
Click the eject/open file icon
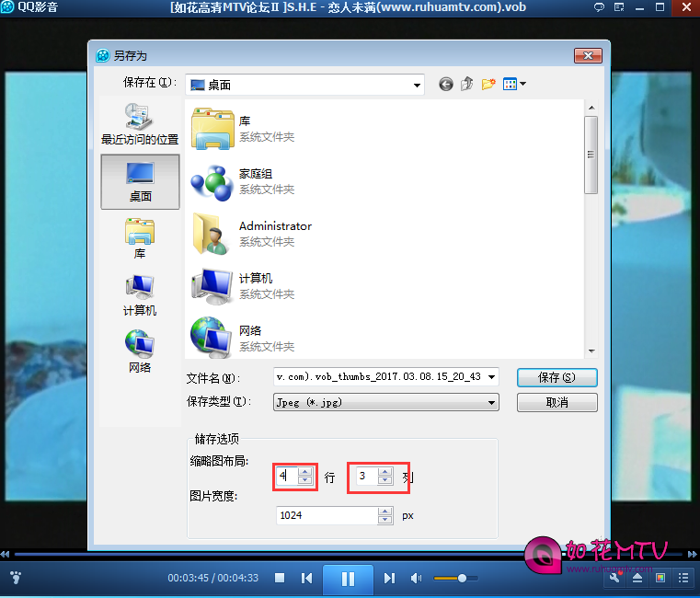tap(637, 578)
